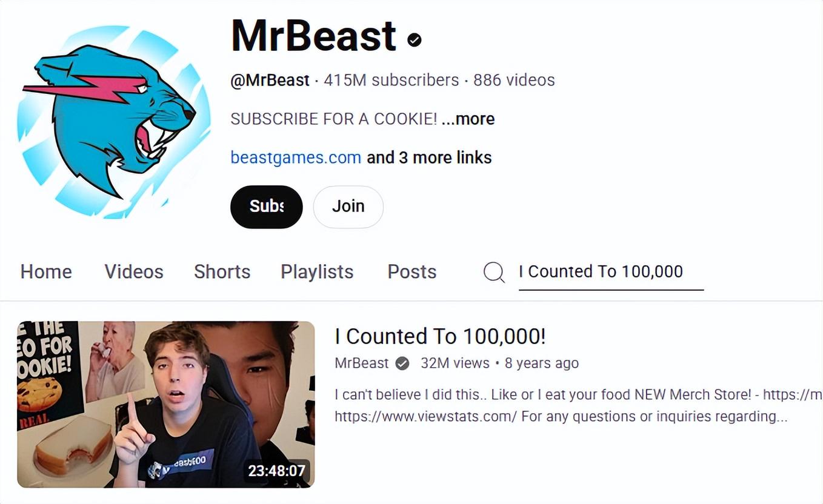Click the channel search input field
This screenshot has height=504, width=823.
pos(611,272)
